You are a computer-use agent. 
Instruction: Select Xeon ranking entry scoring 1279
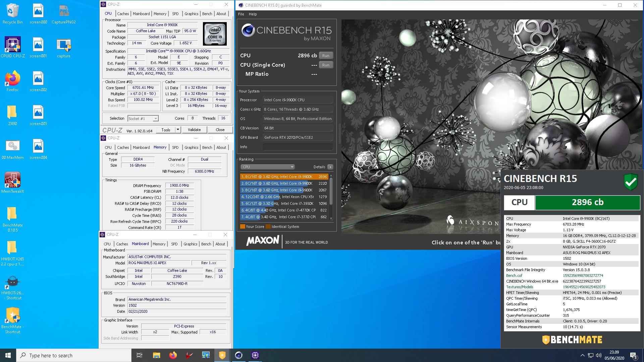pos(284,197)
